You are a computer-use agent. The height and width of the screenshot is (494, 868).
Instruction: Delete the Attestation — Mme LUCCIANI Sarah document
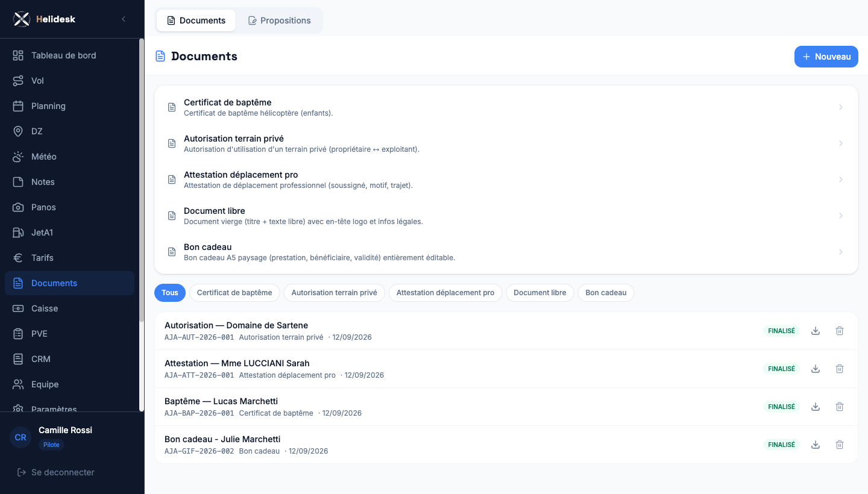coord(840,369)
